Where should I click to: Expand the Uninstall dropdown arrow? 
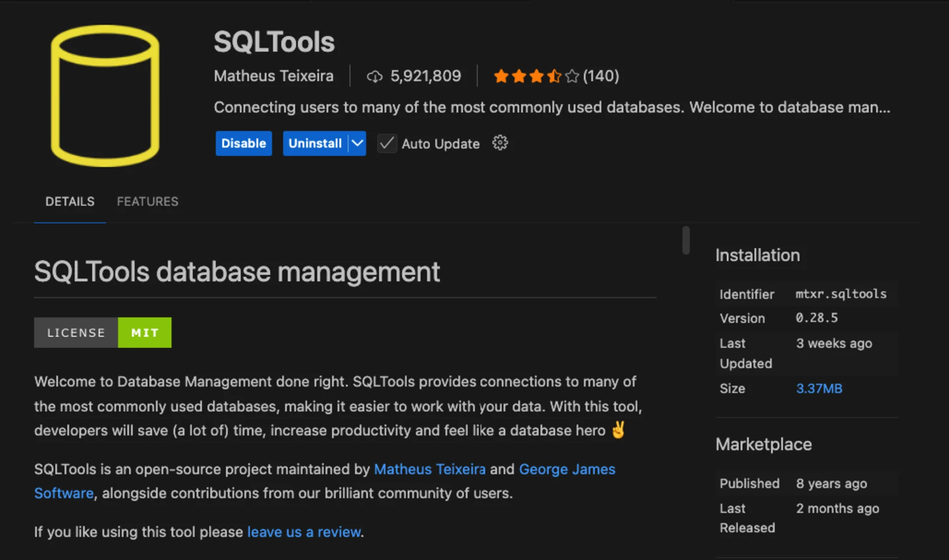point(357,143)
